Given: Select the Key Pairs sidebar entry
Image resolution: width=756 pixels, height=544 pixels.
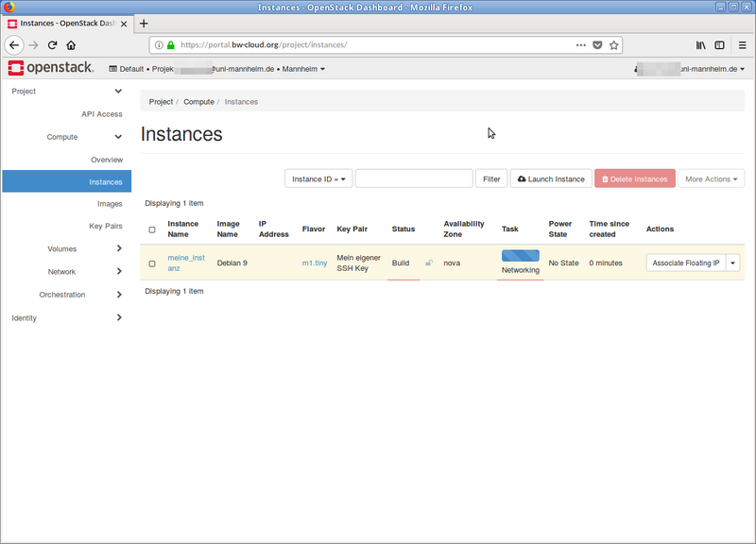Looking at the screenshot, I should 106,226.
